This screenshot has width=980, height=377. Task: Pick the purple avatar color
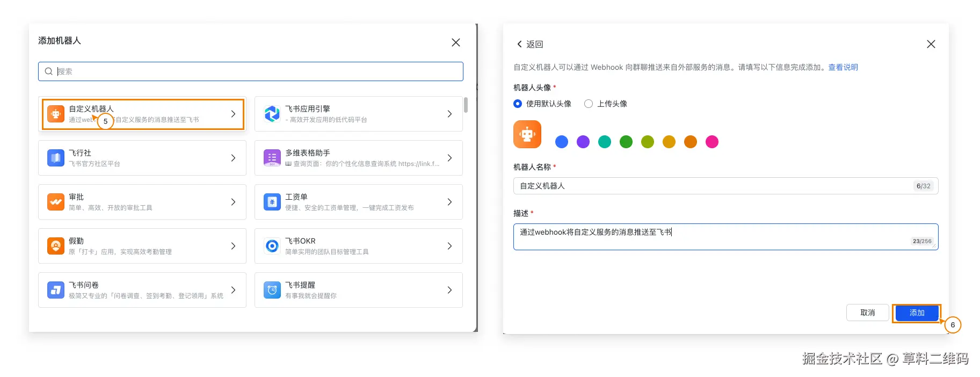pyautogui.click(x=583, y=142)
